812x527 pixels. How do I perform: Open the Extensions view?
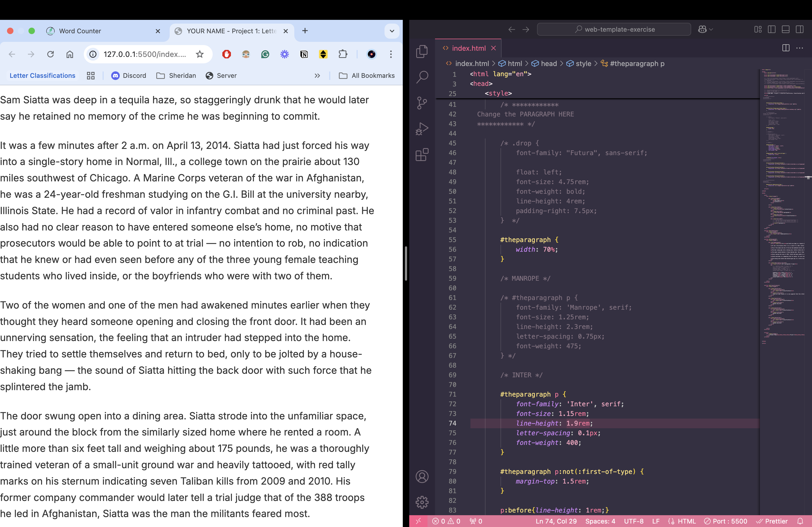pos(422,154)
